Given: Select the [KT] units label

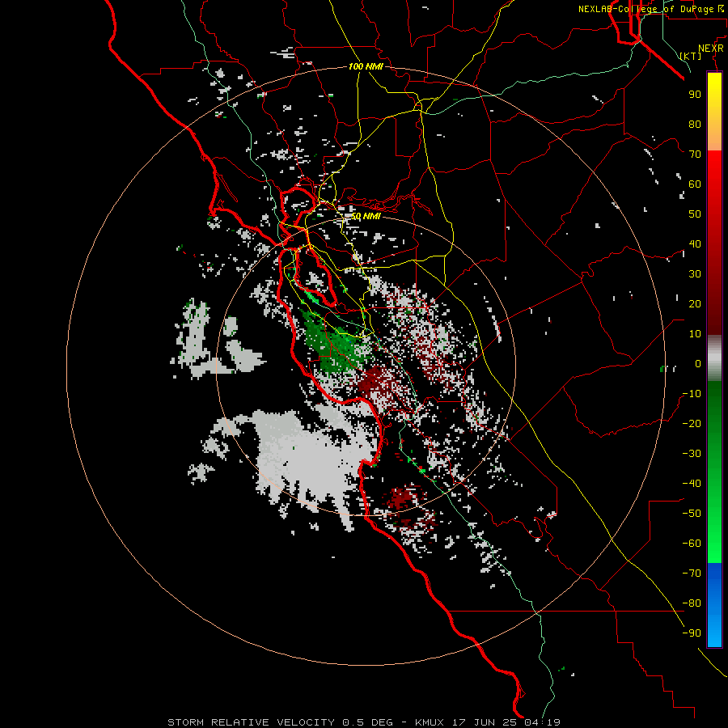Looking at the screenshot, I should tap(691, 56).
